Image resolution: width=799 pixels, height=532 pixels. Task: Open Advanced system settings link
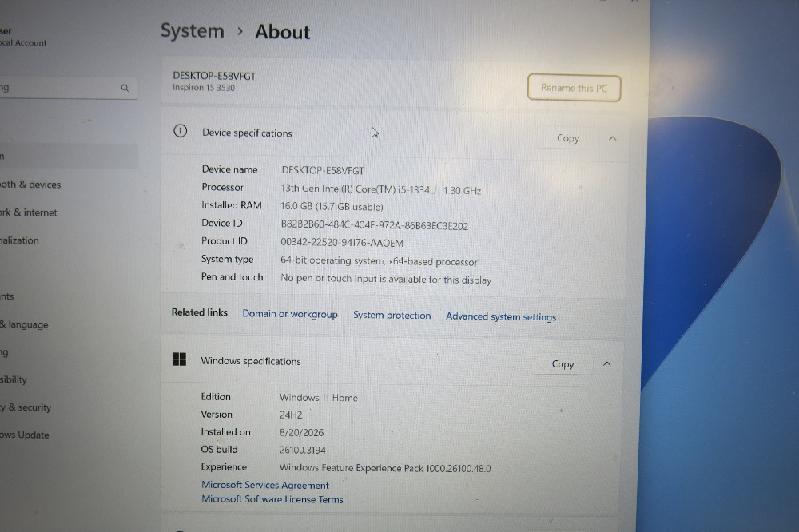pos(501,316)
